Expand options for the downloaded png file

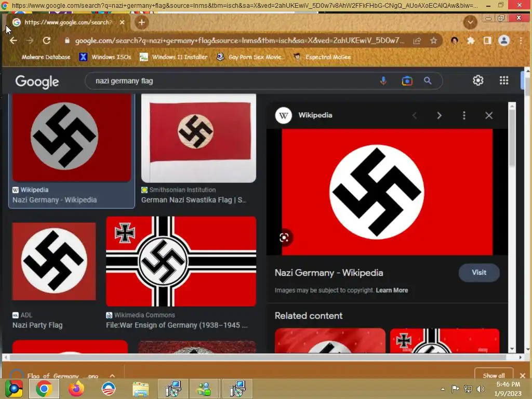click(112, 376)
